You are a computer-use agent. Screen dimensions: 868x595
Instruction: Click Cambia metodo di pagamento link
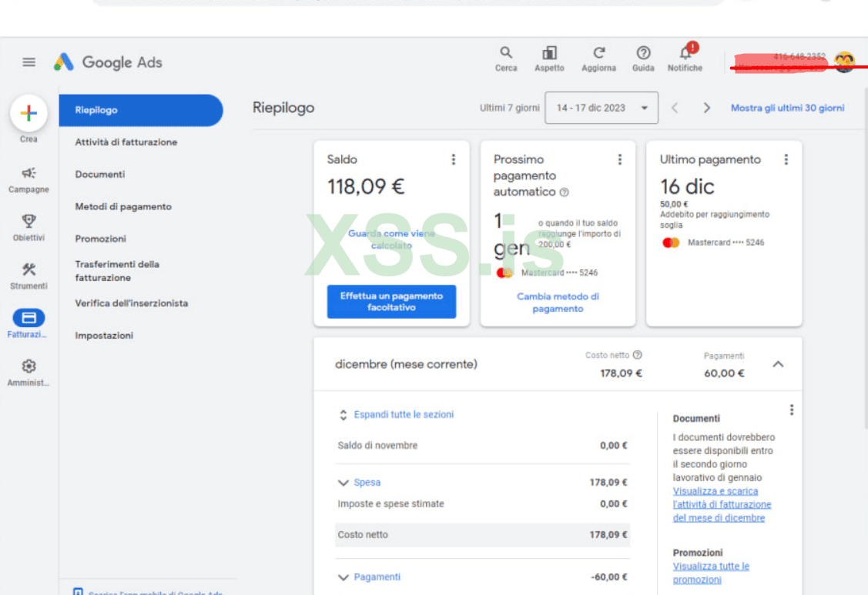(558, 303)
